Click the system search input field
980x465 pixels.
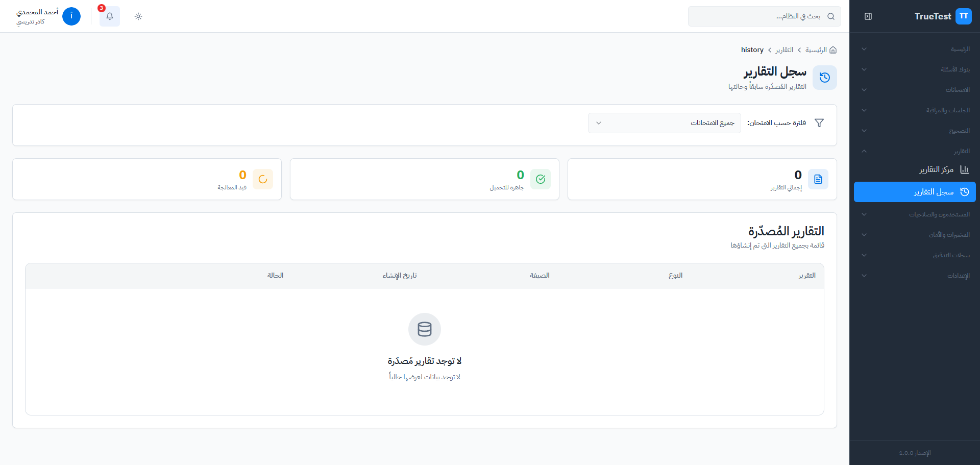(761, 16)
